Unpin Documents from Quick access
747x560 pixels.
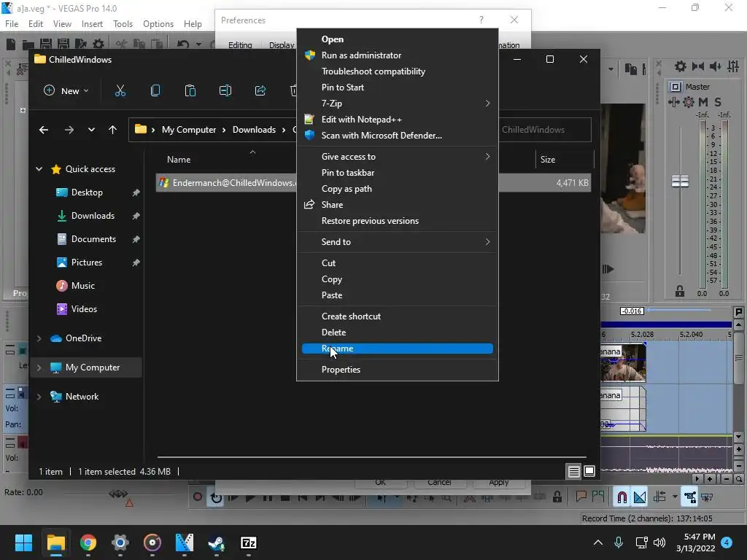pyautogui.click(x=136, y=239)
